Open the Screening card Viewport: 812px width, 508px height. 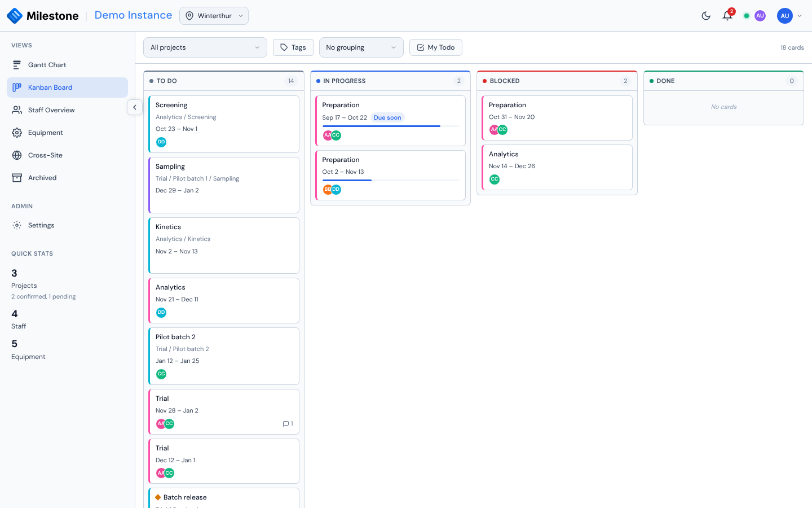(x=224, y=124)
